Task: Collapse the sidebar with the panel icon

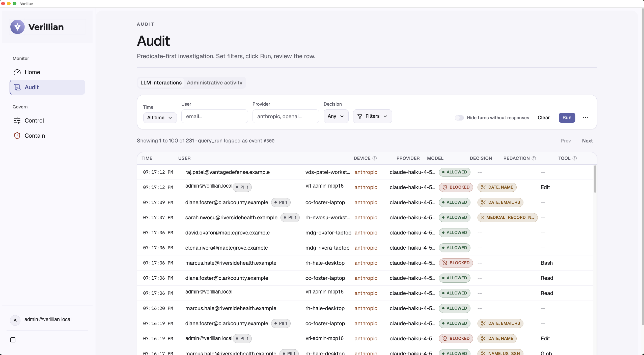Action: tap(13, 340)
